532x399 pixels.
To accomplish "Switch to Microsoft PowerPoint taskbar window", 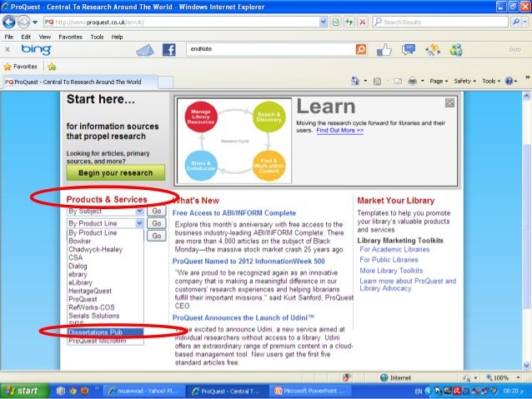I will pyautogui.click(x=310, y=392).
